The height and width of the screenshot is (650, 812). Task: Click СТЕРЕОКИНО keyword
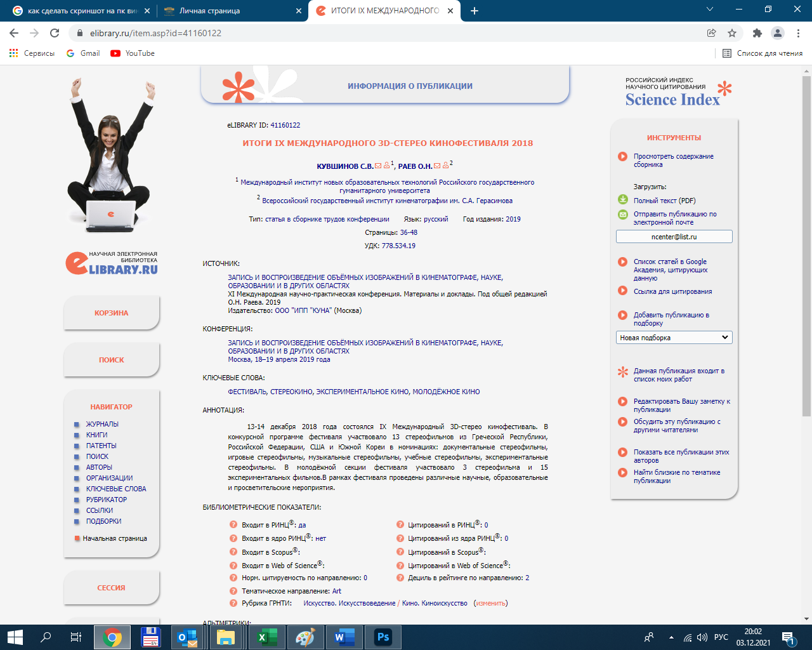[x=291, y=392]
